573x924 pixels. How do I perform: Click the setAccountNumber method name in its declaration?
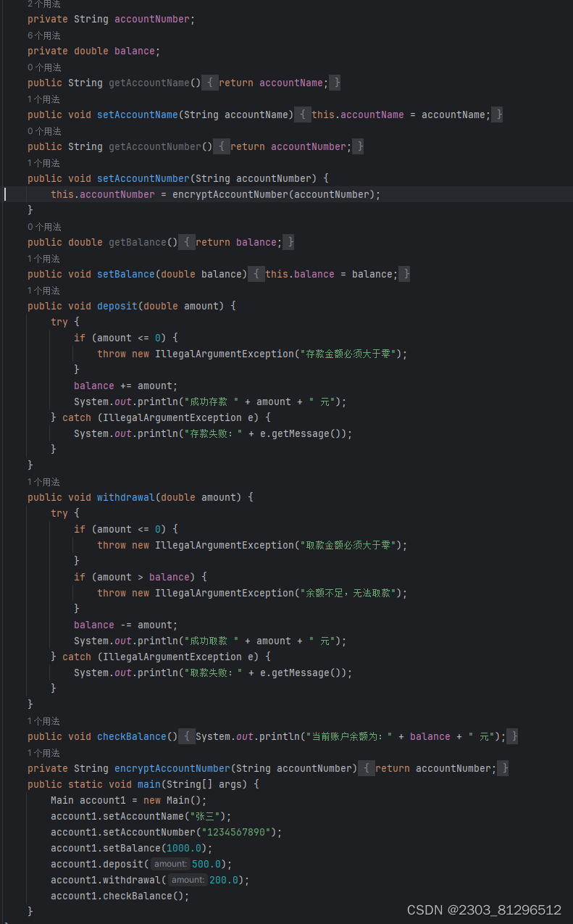click(143, 178)
